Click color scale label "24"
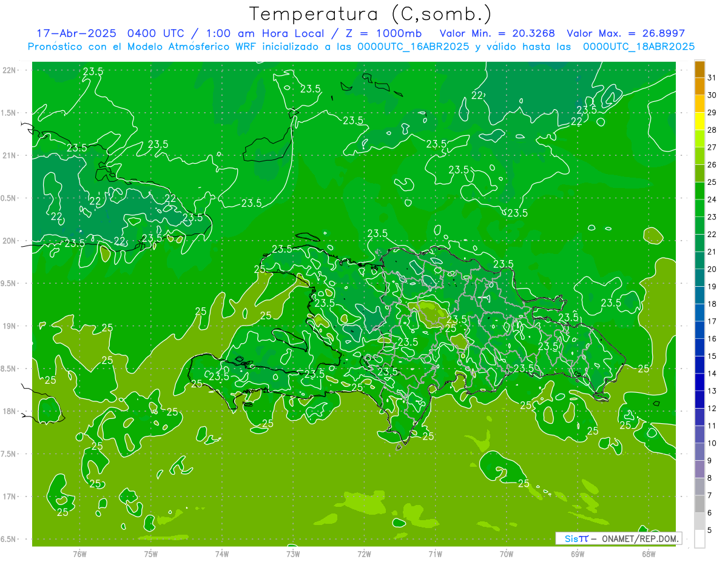This screenshot has height=562, width=728. point(712,199)
